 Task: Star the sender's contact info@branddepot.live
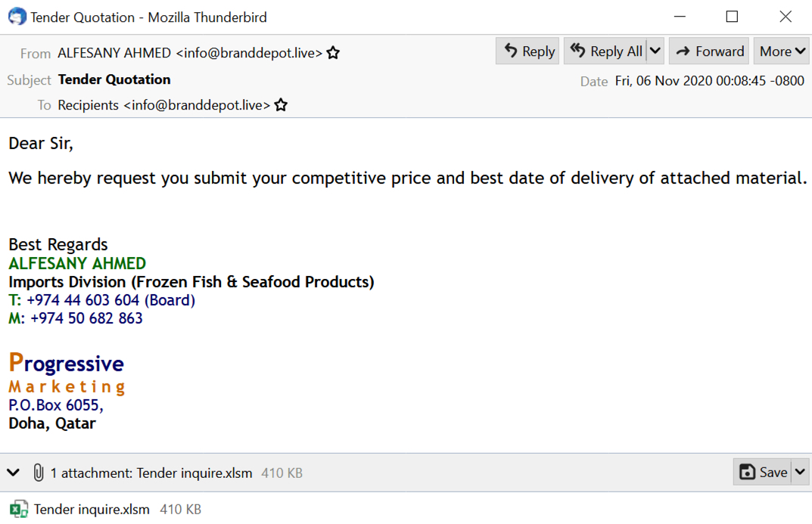point(333,53)
